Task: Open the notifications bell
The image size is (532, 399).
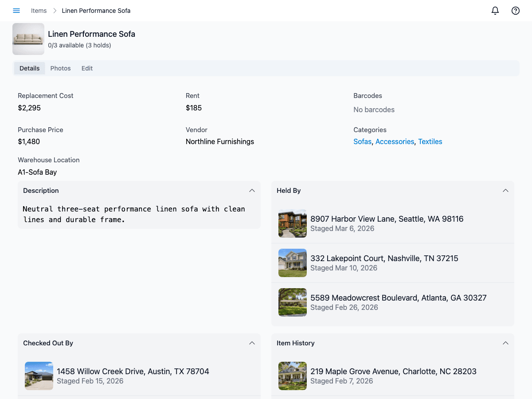Action: [495, 11]
